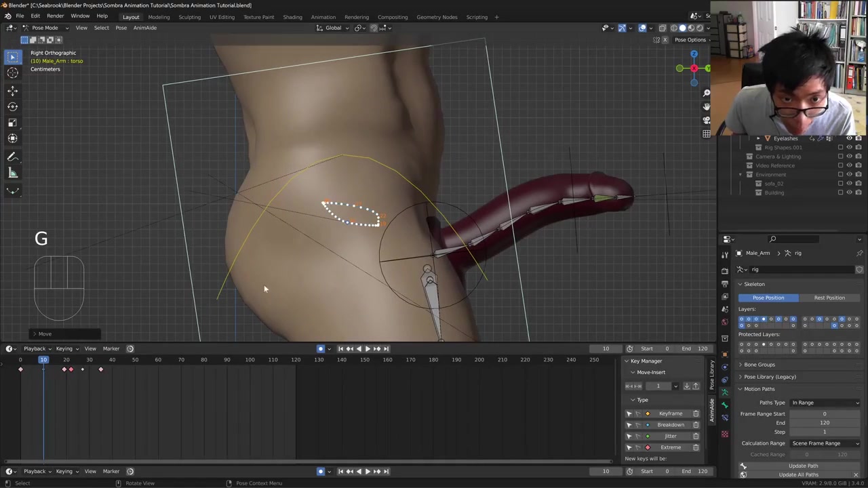The image size is (868, 488).
Task: Switch the skeleton to Rest Position
Action: point(829,298)
